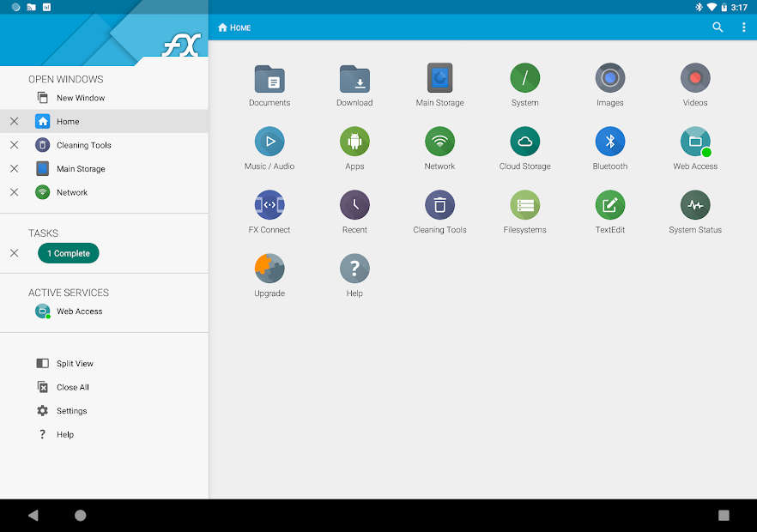View the 1 Complete task chip

coord(68,253)
